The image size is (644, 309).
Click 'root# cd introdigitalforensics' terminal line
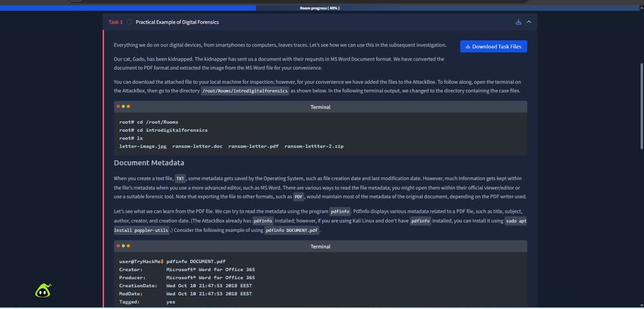pos(163,130)
